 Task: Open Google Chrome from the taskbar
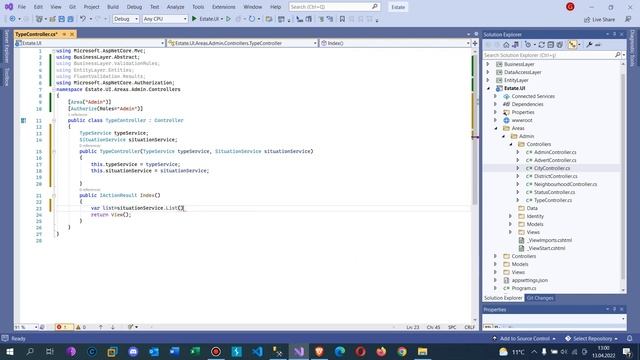tap(402, 351)
